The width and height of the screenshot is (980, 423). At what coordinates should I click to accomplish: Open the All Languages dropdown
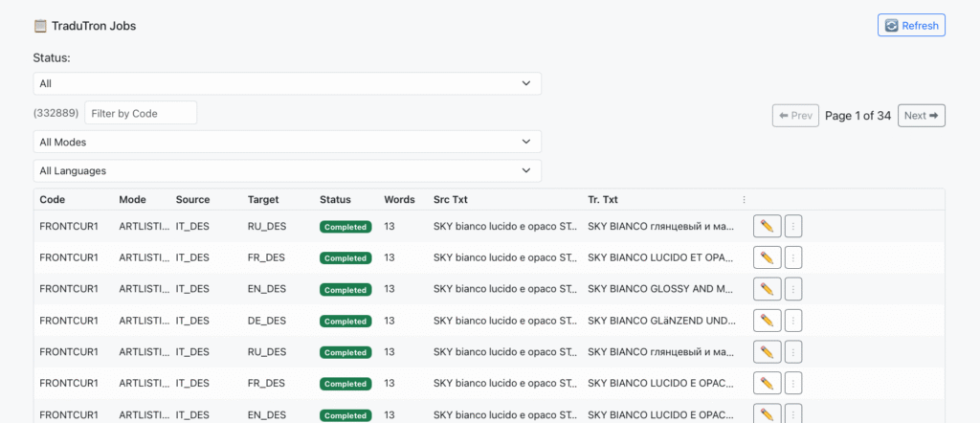tap(287, 170)
